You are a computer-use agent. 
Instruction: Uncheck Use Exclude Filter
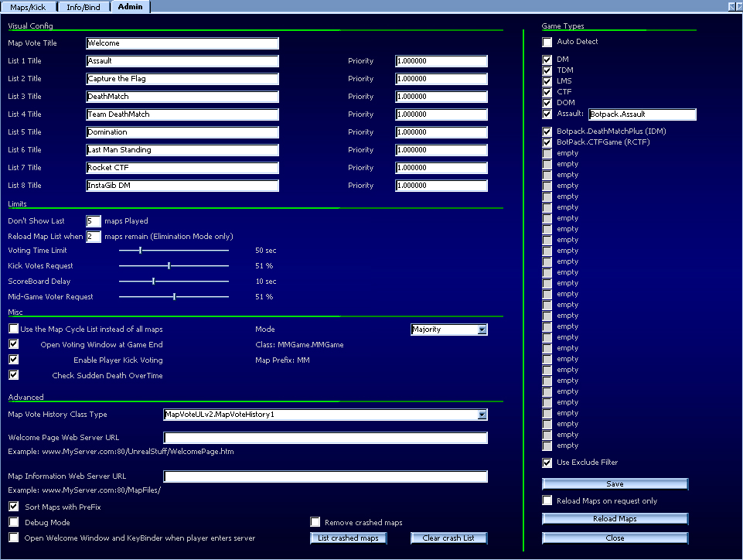point(547,463)
